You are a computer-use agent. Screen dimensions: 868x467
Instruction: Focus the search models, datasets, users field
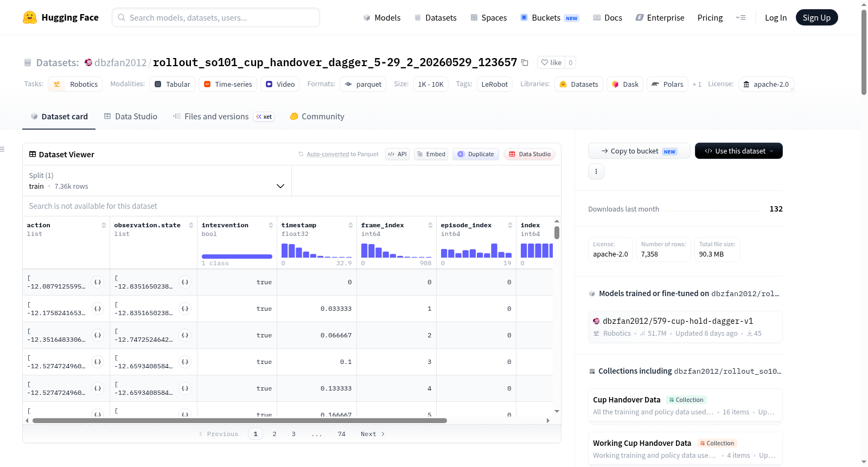click(x=216, y=17)
